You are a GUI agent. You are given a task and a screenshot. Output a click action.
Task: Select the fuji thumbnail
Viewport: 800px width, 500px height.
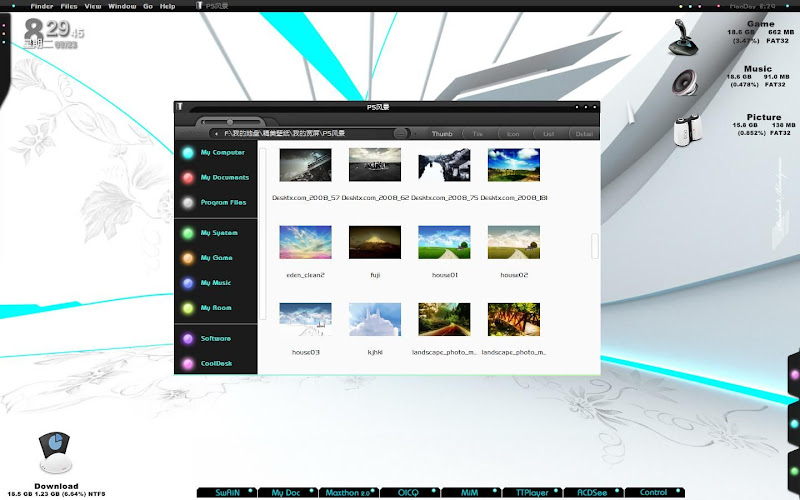pyautogui.click(x=374, y=242)
